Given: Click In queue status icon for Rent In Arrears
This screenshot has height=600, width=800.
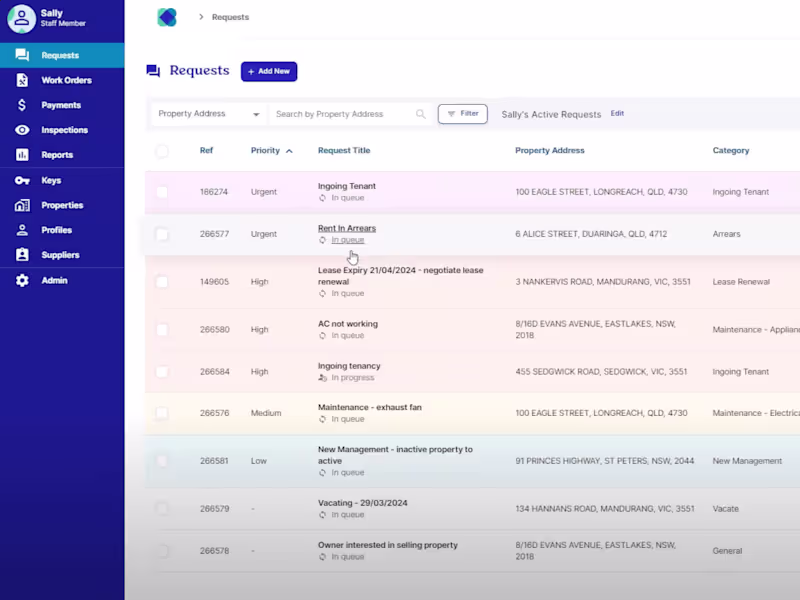Looking at the screenshot, I should (x=322, y=240).
